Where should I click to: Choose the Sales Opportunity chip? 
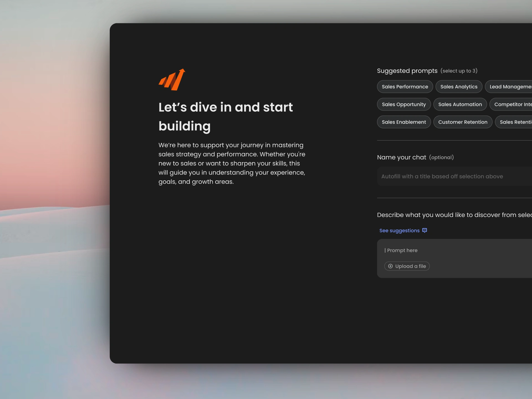(404, 104)
